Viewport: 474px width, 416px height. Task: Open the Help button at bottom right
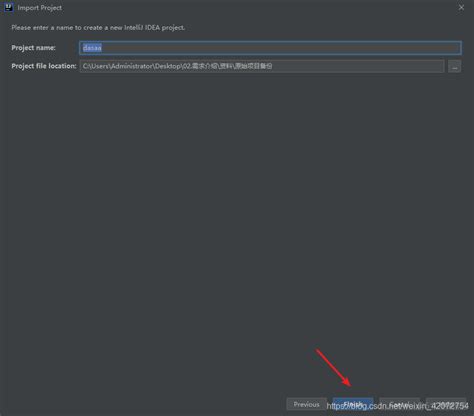tap(446, 404)
